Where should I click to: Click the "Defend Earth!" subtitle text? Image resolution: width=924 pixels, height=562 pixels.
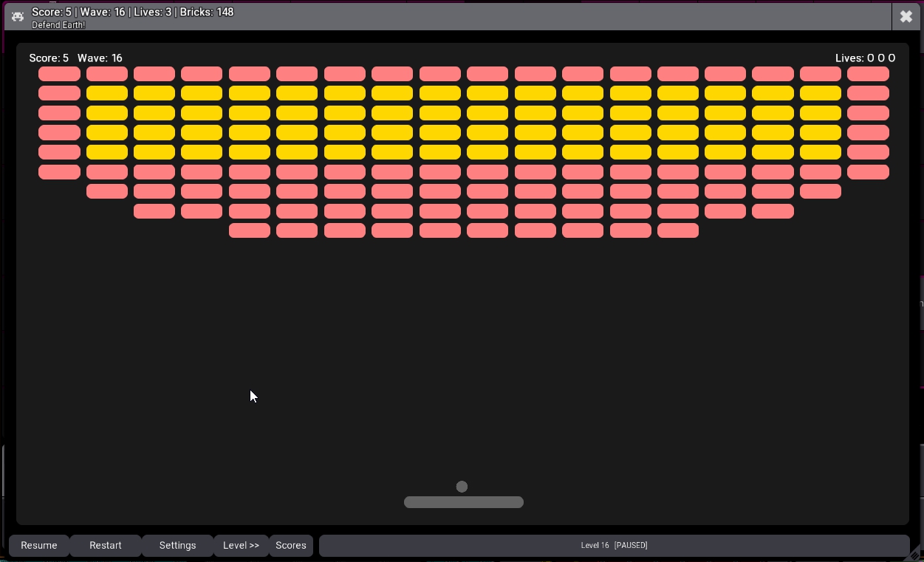click(58, 25)
